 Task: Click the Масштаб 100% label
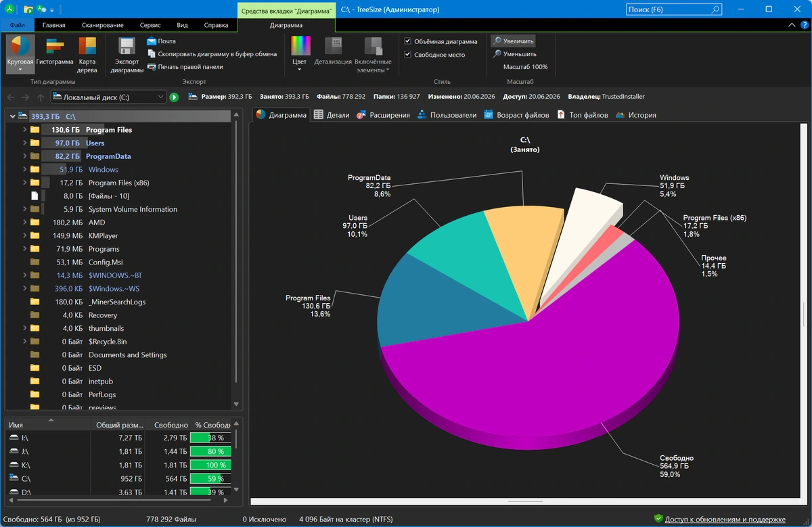point(525,67)
